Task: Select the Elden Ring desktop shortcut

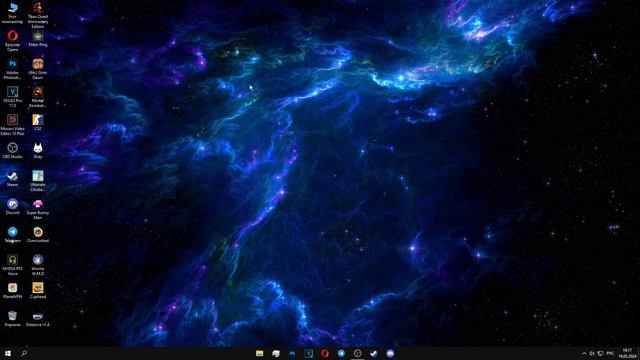Action: (x=38, y=38)
